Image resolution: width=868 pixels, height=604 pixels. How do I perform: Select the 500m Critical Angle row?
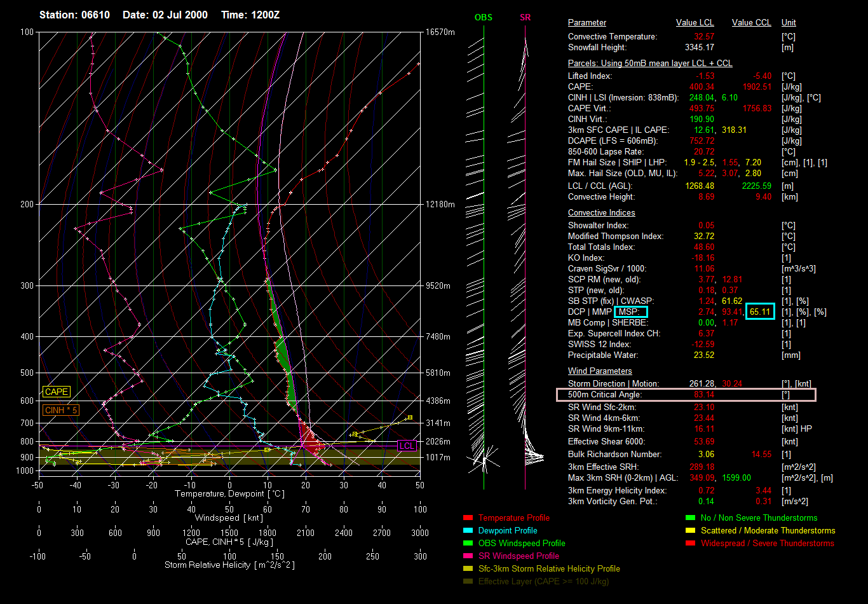point(685,395)
